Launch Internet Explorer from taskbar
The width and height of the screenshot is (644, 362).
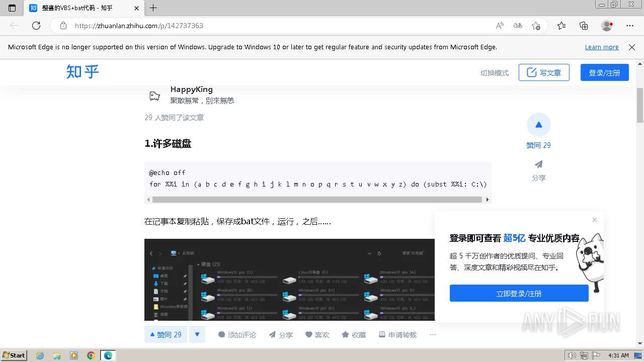pyautogui.click(x=40, y=355)
